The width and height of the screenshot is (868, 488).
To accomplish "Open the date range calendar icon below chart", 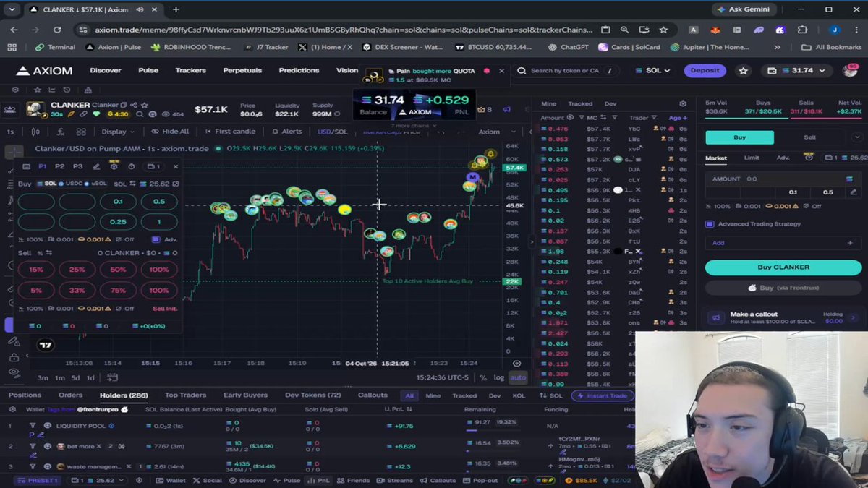I will (112, 377).
